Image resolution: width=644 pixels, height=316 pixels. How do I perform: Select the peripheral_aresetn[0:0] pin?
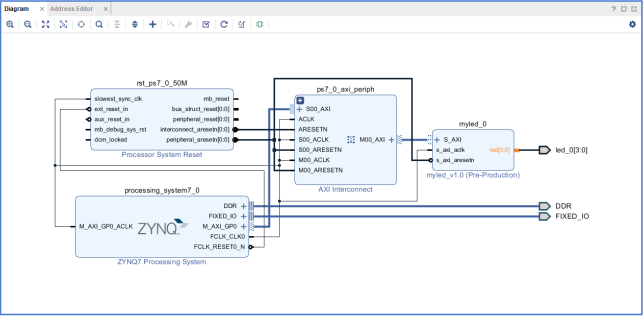[198, 140]
